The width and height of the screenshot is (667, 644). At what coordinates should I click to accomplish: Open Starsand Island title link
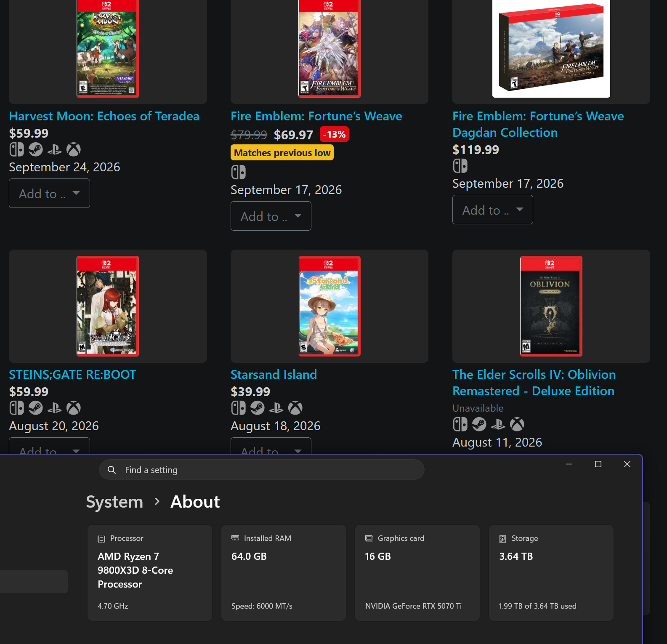274,375
